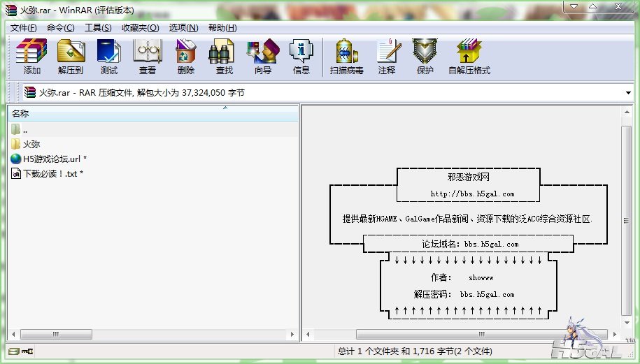The width and height of the screenshot is (640, 364).
Task: Run 扫描病毒 (Virus Scan) tool
Action: (346, 57)
